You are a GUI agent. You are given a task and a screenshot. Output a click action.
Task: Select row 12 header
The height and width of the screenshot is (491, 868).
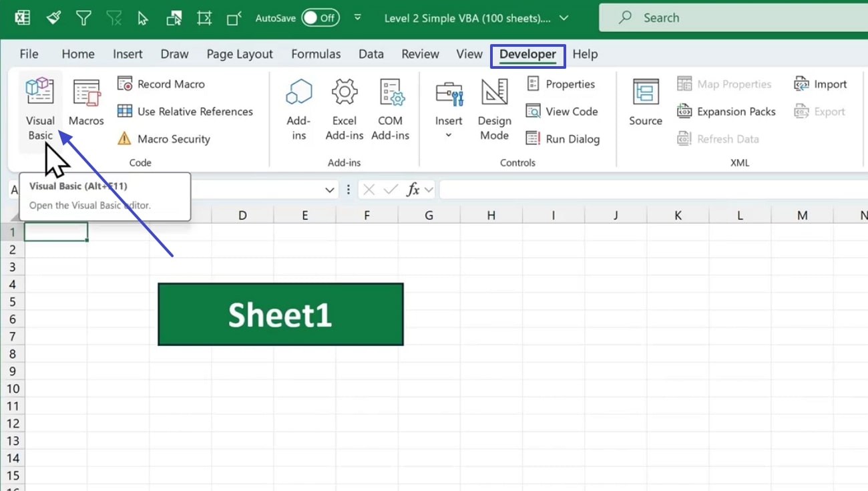pos(12,424)
